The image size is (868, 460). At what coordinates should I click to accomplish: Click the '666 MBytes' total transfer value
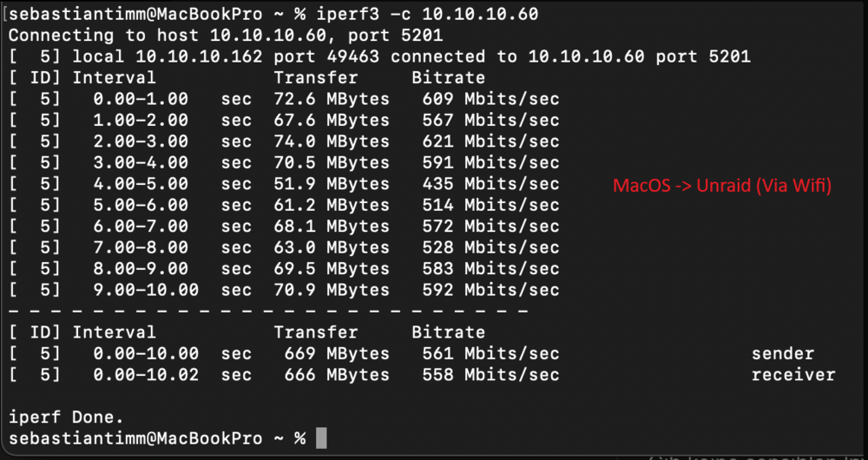[337, 375]
